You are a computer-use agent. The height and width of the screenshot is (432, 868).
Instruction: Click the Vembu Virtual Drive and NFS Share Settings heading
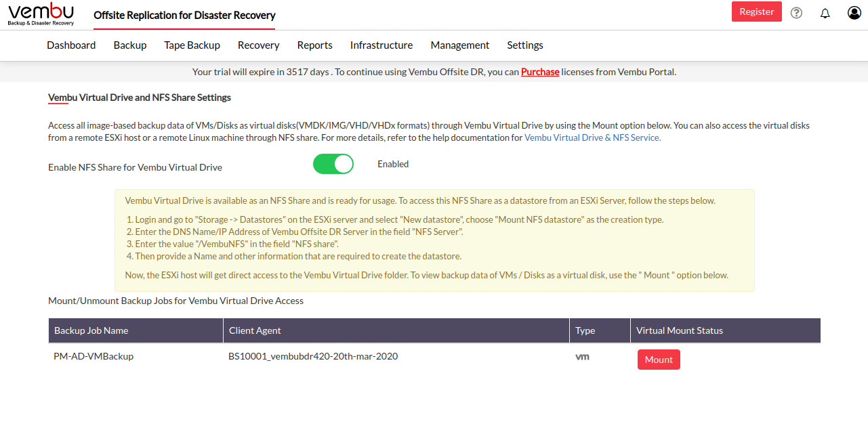pyautogui.click(x=140, y=98)
